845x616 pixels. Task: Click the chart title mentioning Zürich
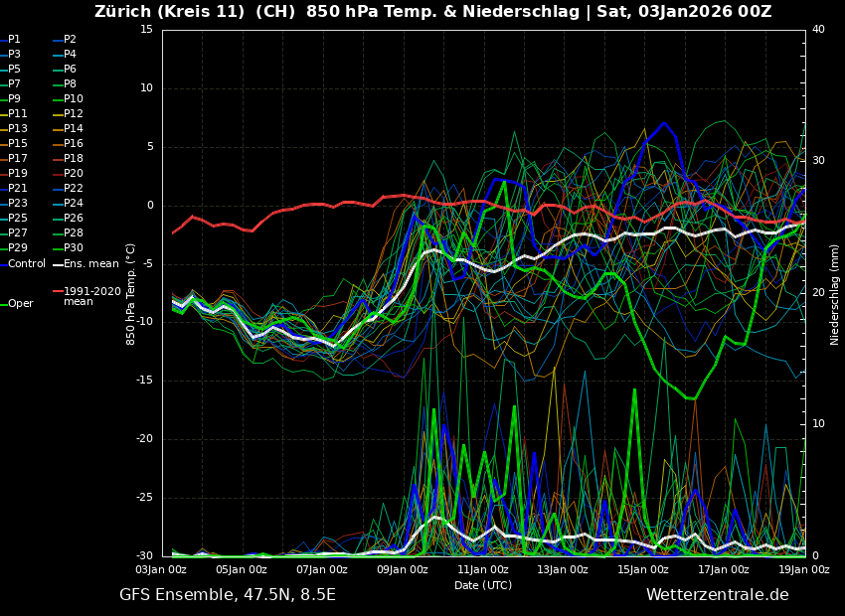pyautogui.click(x=432, y=12)
